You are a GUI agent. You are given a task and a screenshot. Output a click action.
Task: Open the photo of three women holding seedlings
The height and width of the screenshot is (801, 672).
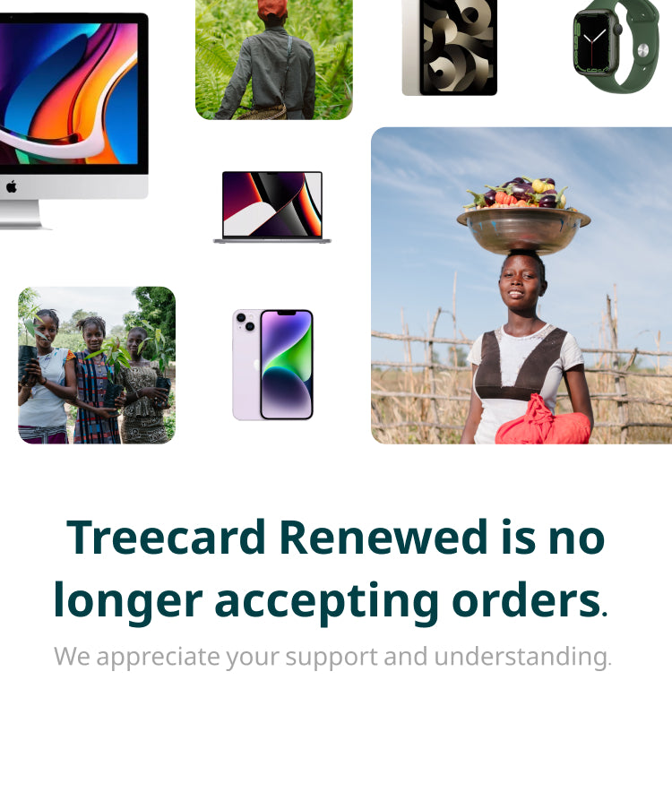[x=97, y=365]
